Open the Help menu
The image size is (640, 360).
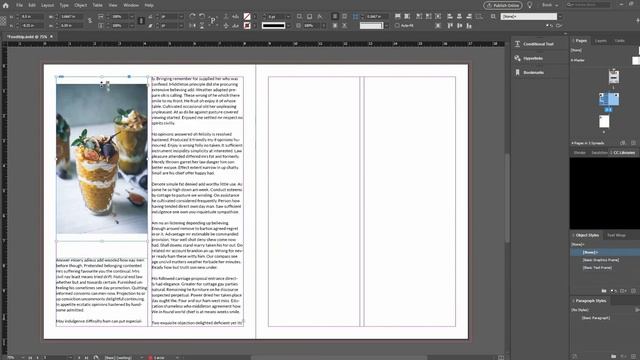pyautogui.click(x=149, y=5)
